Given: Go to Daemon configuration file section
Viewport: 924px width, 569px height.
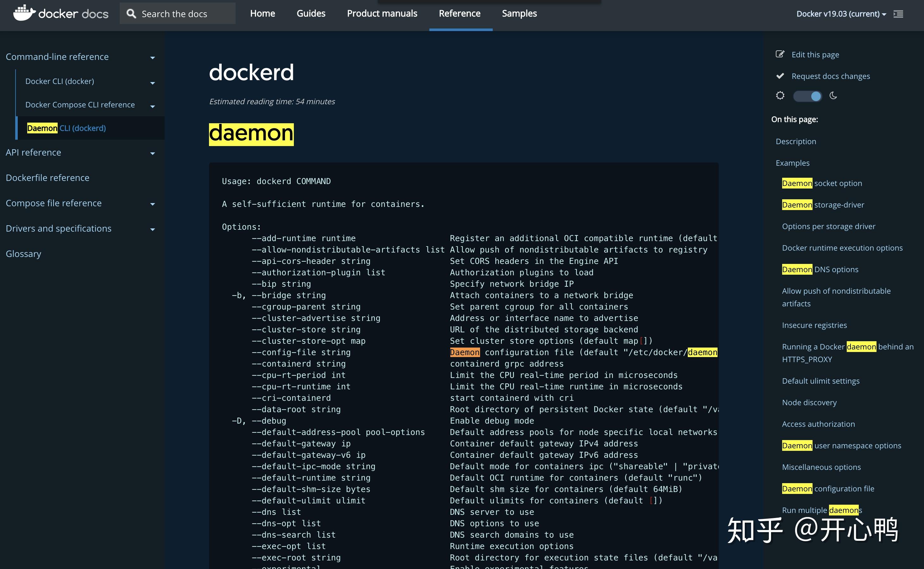Looking at the screenshot, I should [x=828, y=489].
